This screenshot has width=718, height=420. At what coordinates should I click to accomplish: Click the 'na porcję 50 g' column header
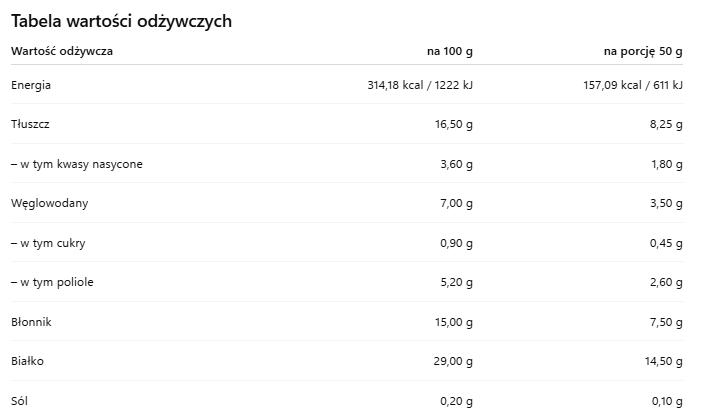tap(643, 51)
